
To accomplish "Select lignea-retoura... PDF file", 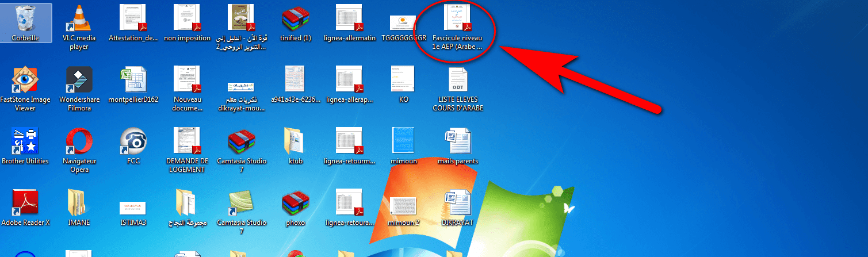I will click(349, 208).
